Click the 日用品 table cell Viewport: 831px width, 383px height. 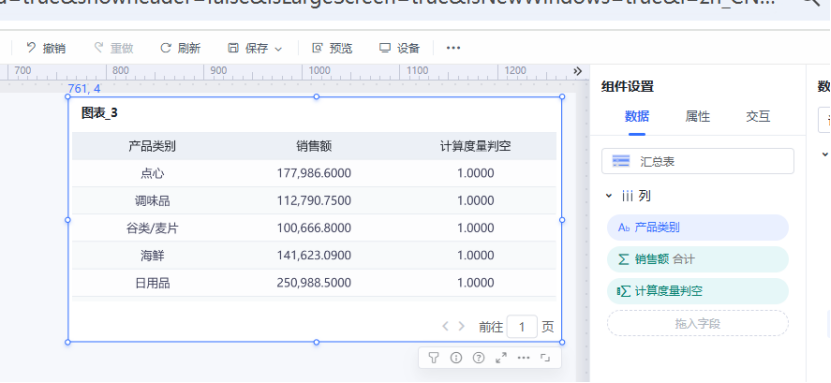click(152, 283)
